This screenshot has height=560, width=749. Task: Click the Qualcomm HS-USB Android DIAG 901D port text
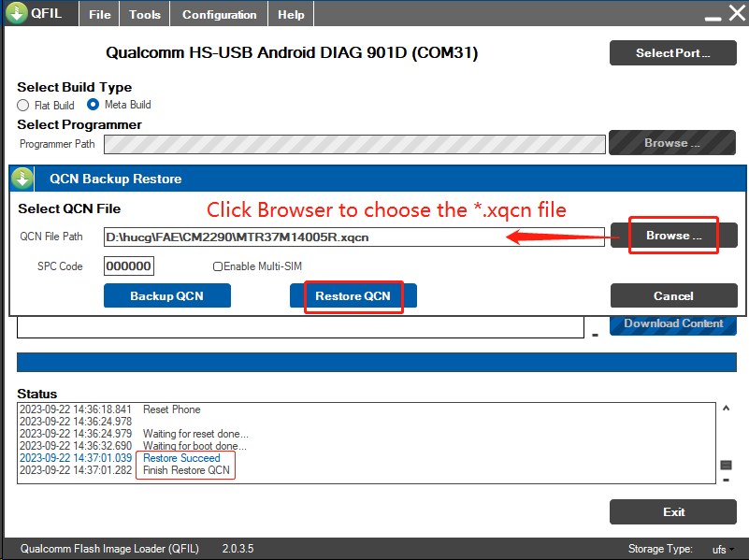tap(292, 52)
